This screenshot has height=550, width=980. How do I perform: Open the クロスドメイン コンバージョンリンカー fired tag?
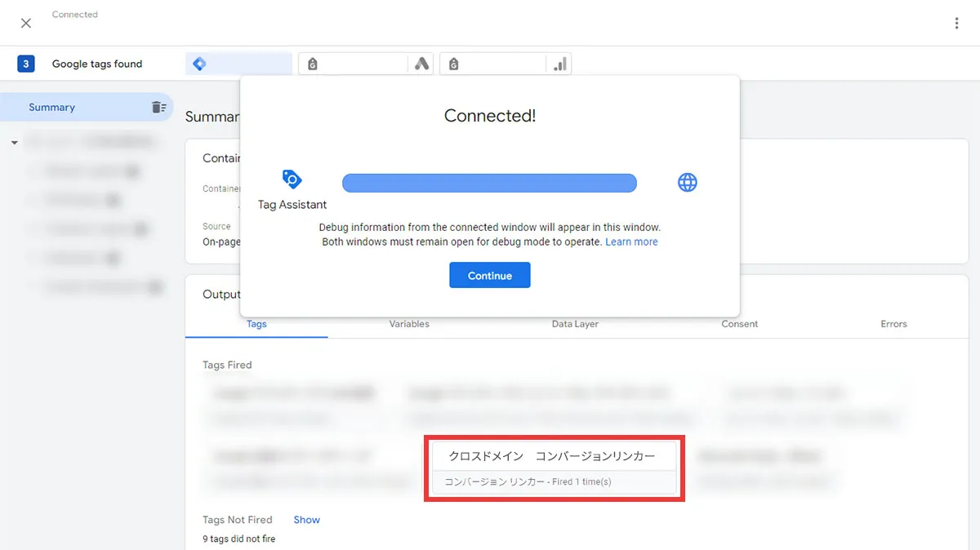[554, 467]
